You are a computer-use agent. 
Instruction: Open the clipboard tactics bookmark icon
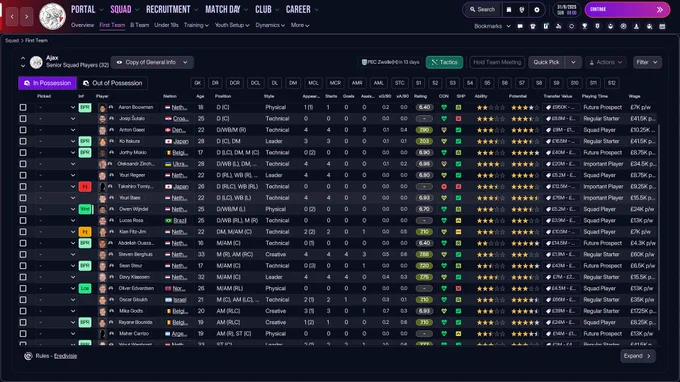coord(546,26)
